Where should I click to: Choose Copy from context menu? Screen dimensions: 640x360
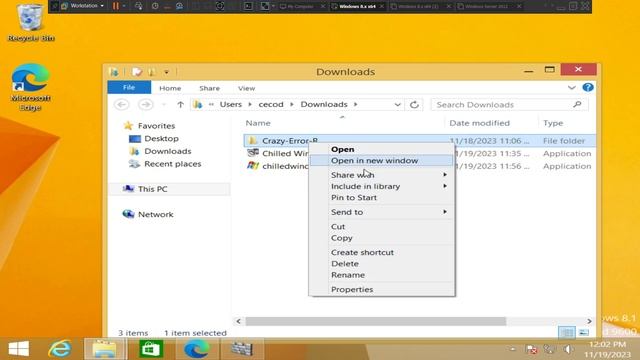coord(382,238)
